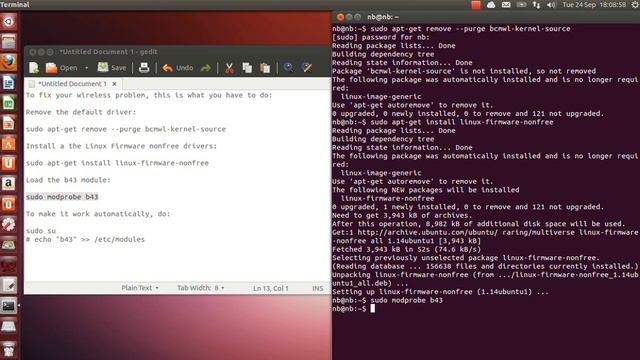This screenshot has height=360, width=640.
Task: Paste from clipboard in gedit toolbar
Action: point(265,68)
